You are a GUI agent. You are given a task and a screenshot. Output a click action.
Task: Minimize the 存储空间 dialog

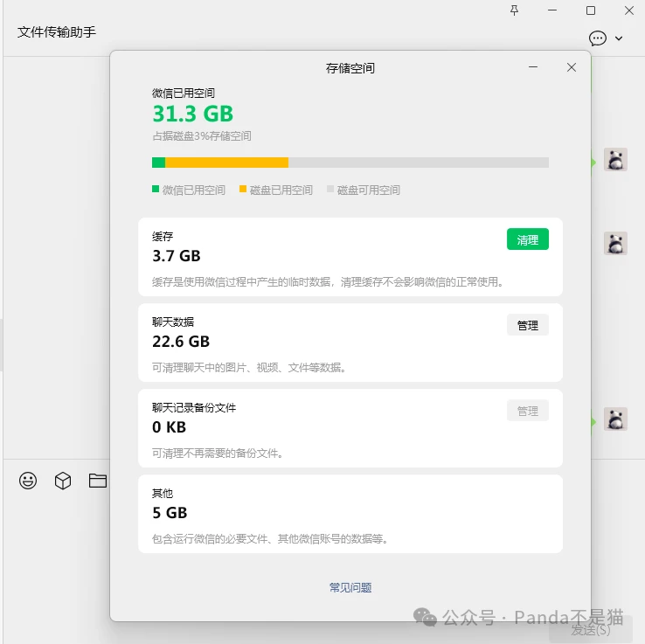(533, 67)
